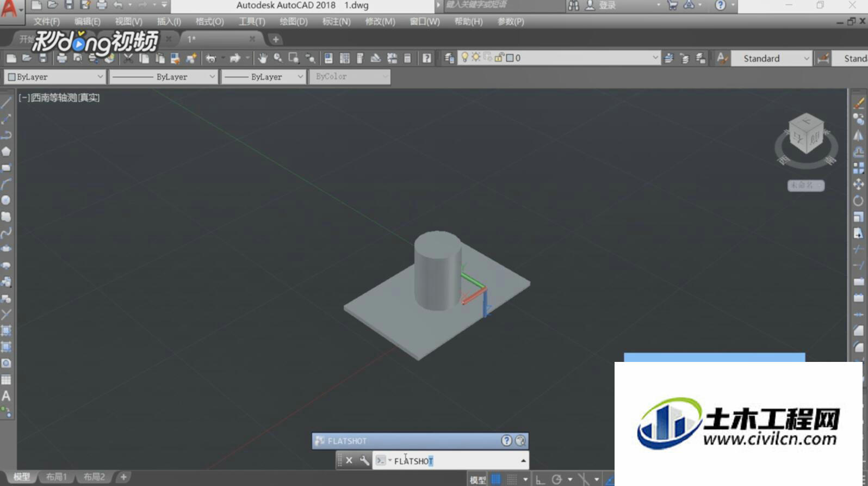868x486 pixels.
Task: Open the 修改(M) menu
Action: point(380,21)
